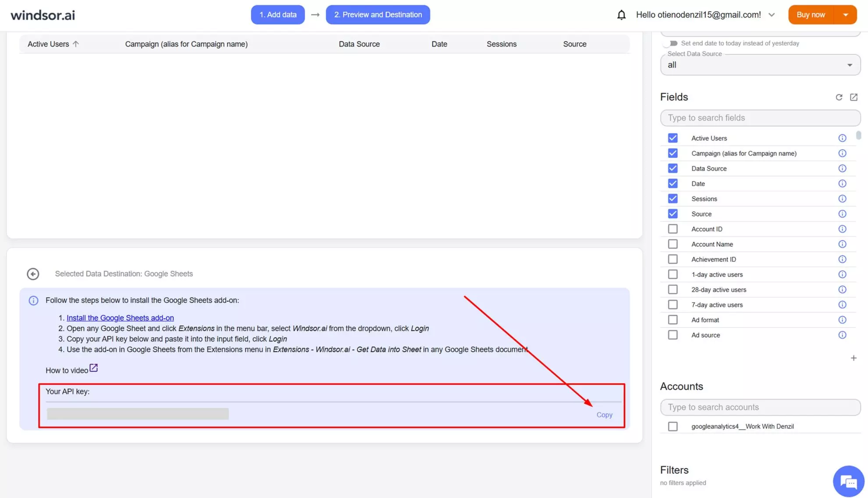This screenshot has width=868, height=498.
Task: Click the fields list scrollbar
Action: [858, 135]
